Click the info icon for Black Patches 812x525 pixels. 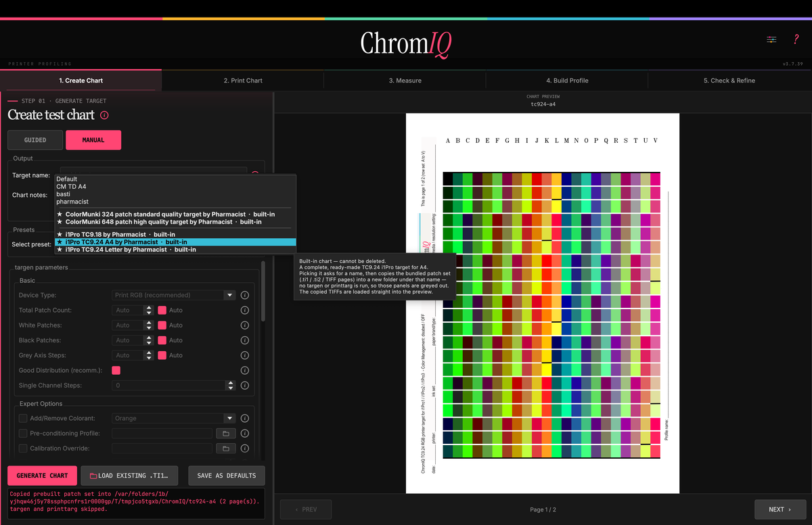coord(245,340)
